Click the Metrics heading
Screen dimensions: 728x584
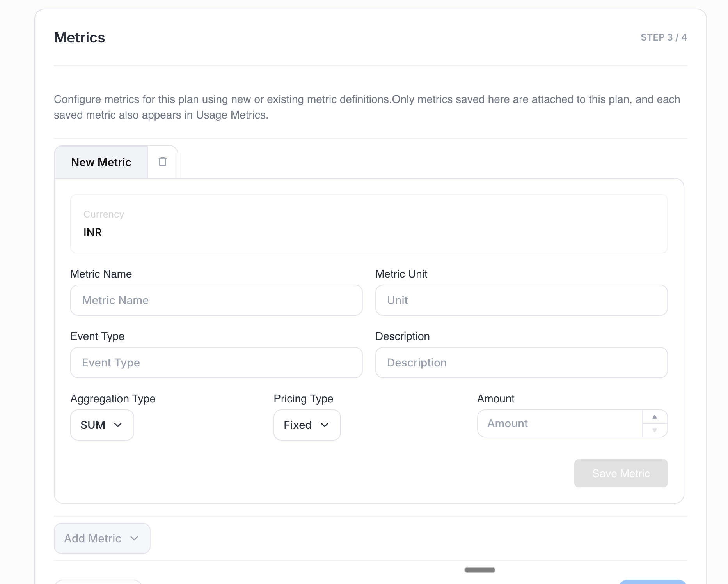pos(80,38)
